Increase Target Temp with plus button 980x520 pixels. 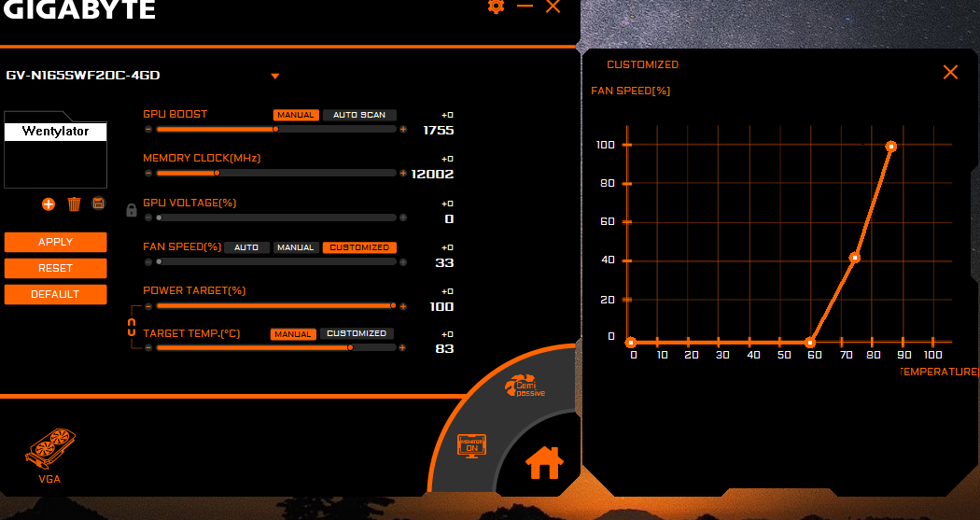tap(402, 347)
